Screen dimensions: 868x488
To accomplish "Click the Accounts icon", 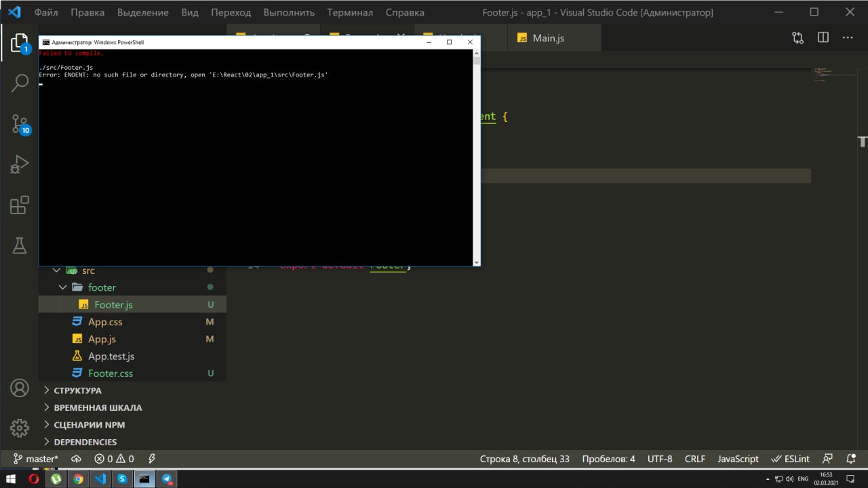I will point(20,388).
